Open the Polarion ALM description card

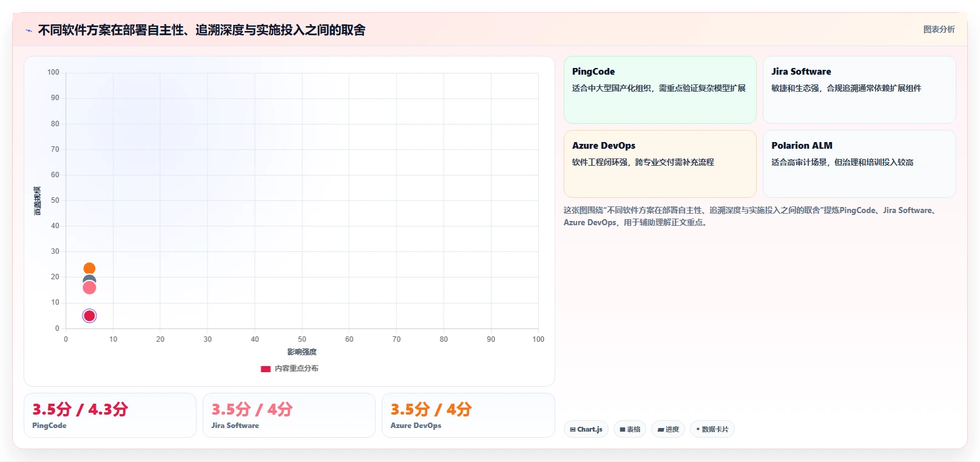click(x=859, y=164)
